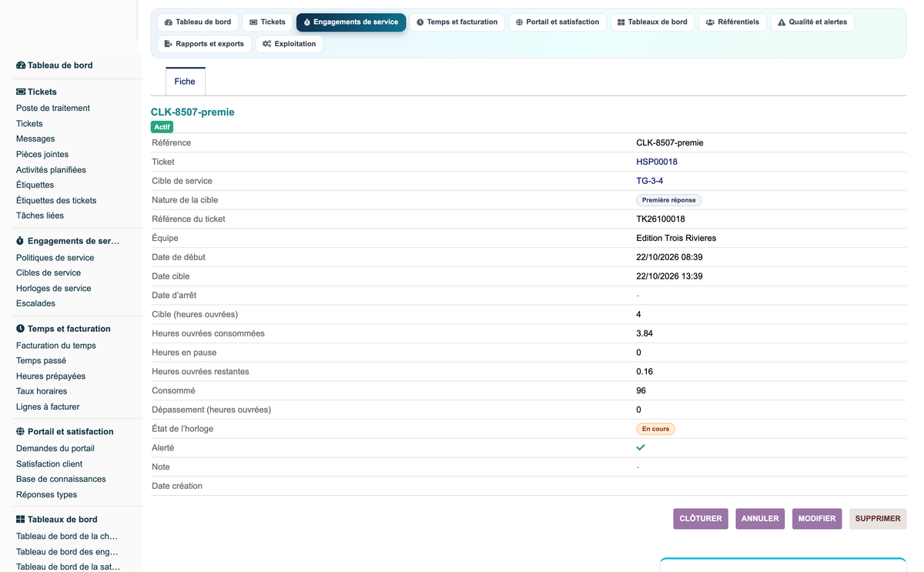This screenshot has width=924, height=572.
Task: Click the gauge icon on top Tableau de bord button
Action: coord(169,22)
